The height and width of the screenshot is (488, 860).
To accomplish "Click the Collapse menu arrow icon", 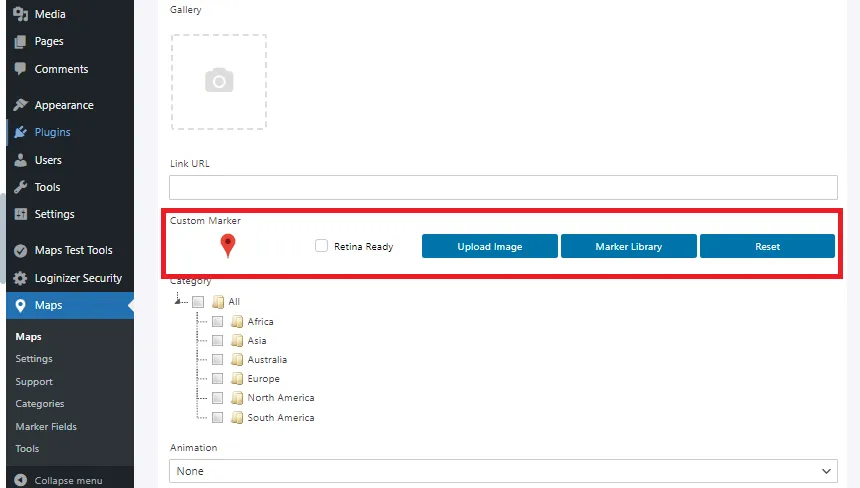I will [x=20, y=480].
